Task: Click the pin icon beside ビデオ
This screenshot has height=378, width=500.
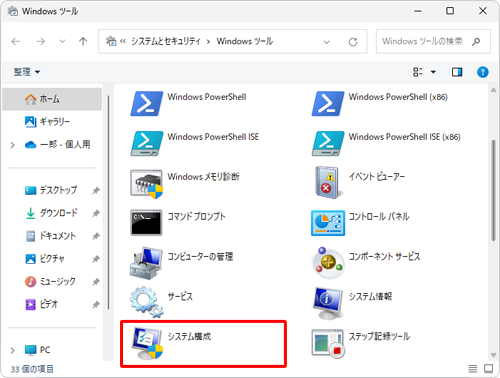Action: 96,305
